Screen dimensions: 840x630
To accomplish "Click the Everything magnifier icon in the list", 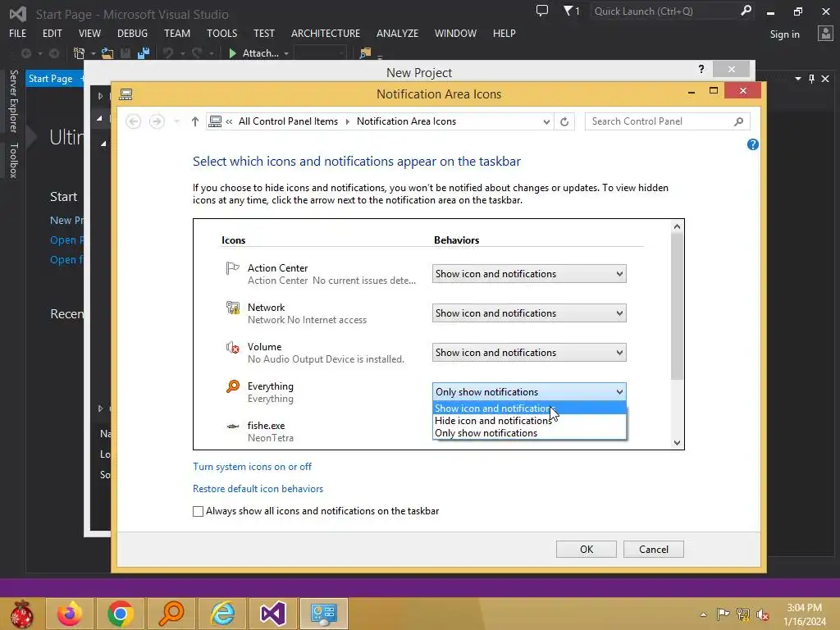I will pos(232,386).
